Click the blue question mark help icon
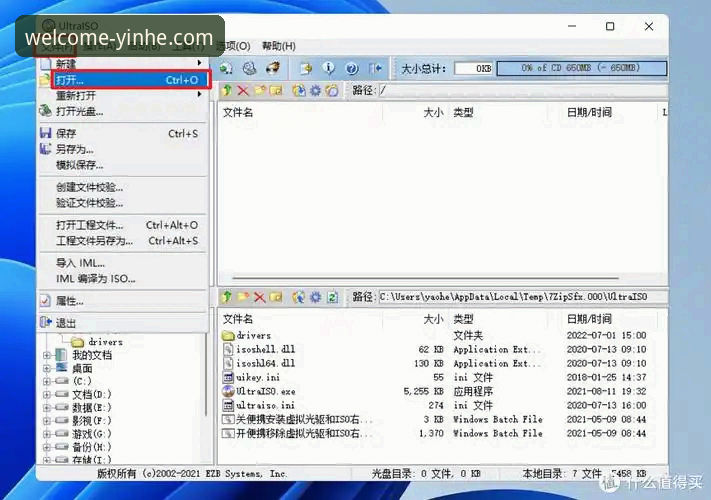 (x=351, y=68)
